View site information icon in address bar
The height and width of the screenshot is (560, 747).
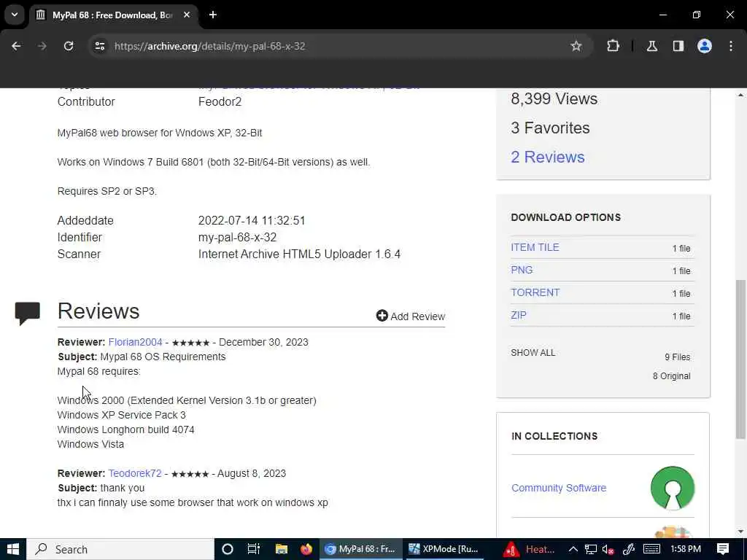pyautogui.click(x=99, y=46)
